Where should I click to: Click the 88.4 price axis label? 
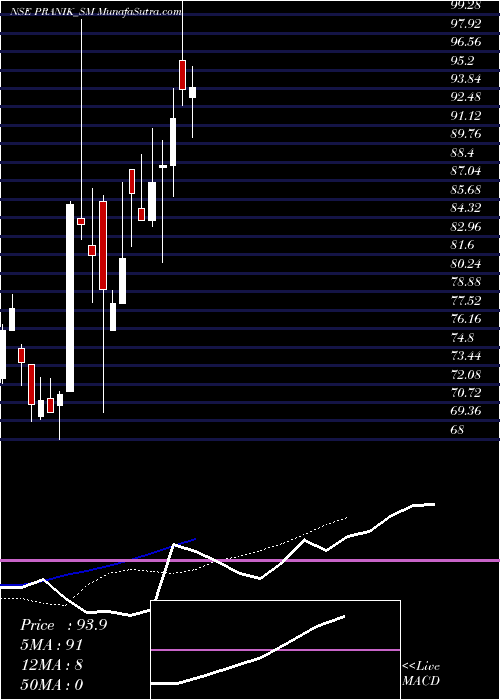[x=462, y=153]
